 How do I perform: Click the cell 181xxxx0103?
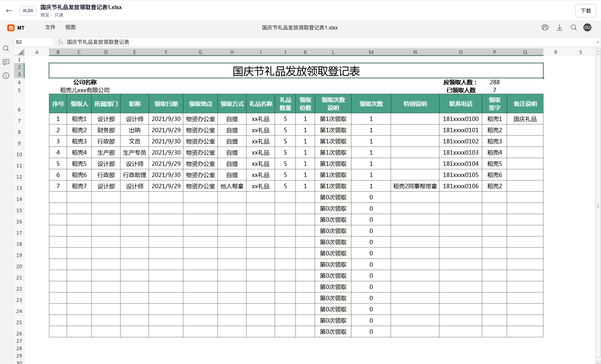[461, 153]
